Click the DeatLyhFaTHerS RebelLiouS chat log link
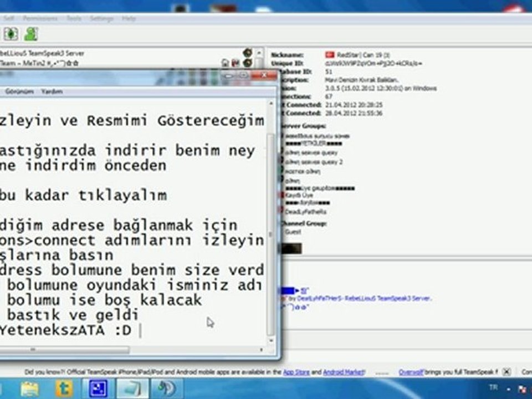Viewport: 532px width, 399px height. coord(364,299)
